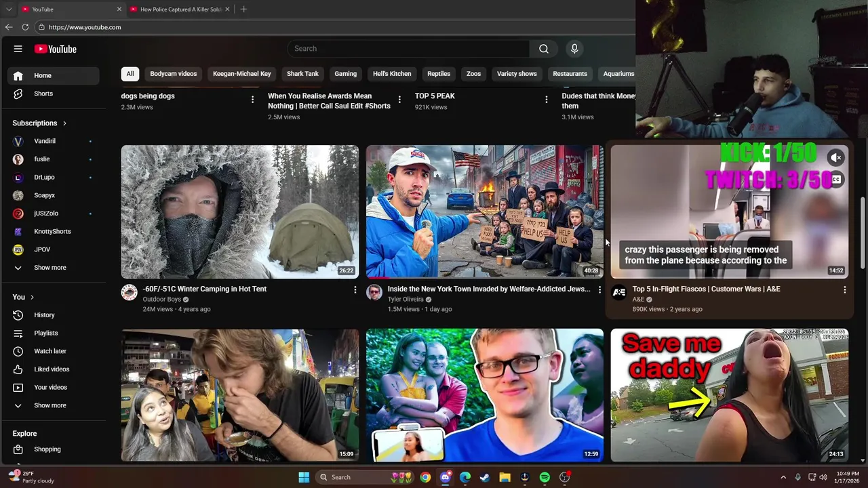Unmute the In-Flight Fiascos video preview
The image size is (868, 488).
click(x=836, y=157)
